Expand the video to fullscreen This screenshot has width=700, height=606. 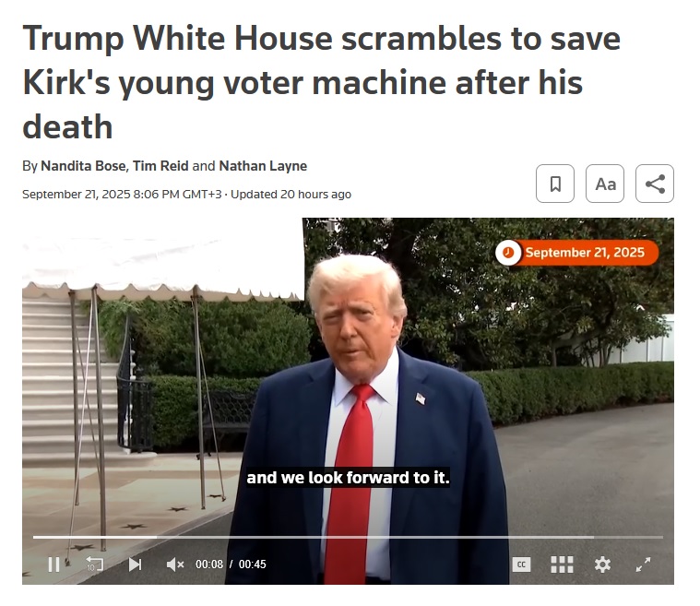coord(644,564)
